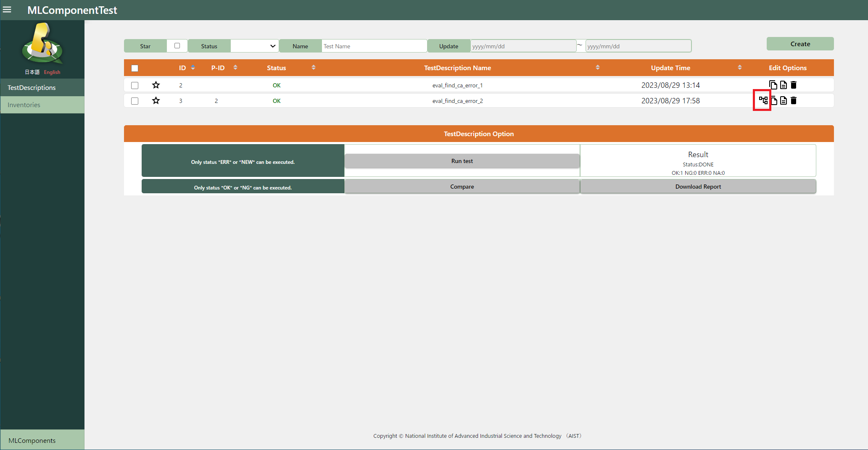Click the relationship tree icon for eval_find_ca_error_2

point(763,100)
